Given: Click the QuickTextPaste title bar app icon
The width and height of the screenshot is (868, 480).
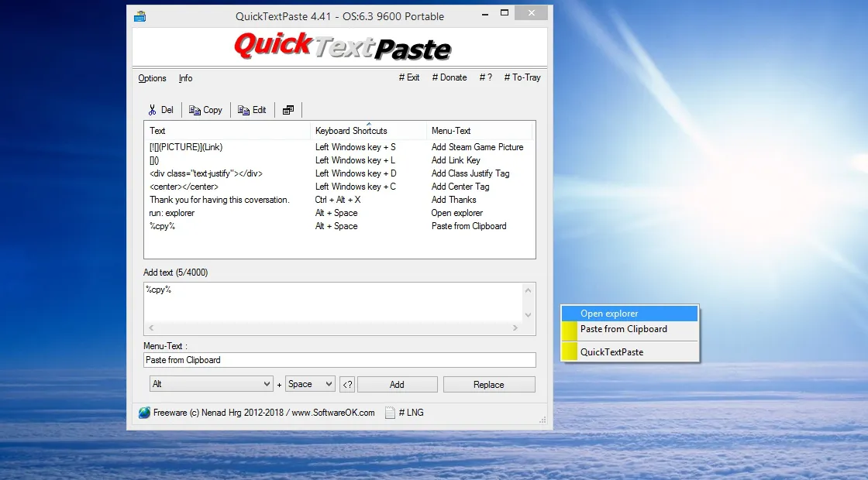Looking at the screenshot, I should click(140, 16).
